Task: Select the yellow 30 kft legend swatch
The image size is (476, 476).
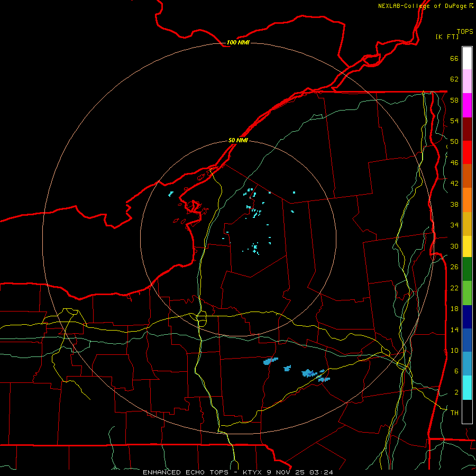Action: coord(467,246)
